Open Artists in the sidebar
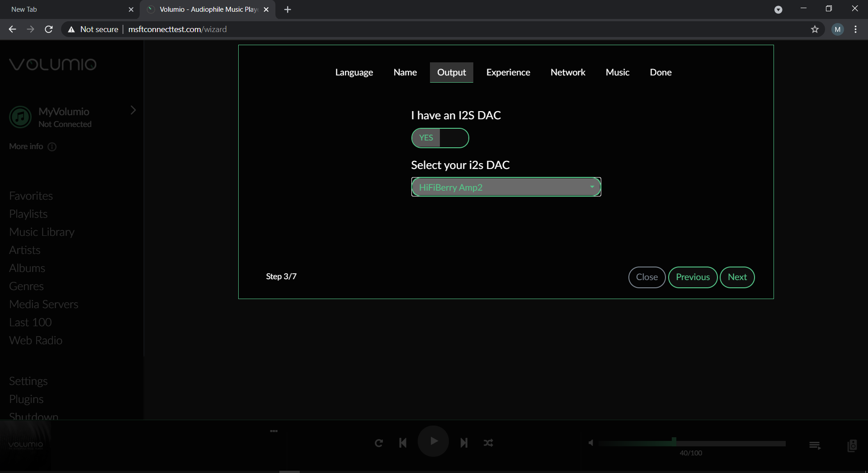Screen dimensions: 868x473 (x=25, y=250)
